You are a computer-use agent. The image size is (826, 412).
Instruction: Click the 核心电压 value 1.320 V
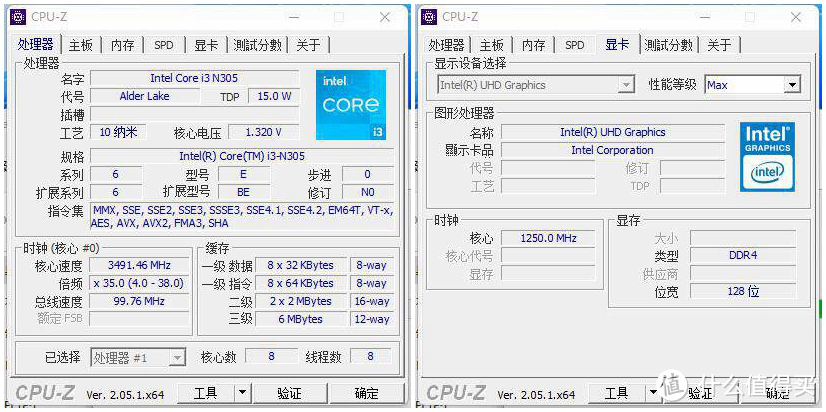(x=264, y=132)
